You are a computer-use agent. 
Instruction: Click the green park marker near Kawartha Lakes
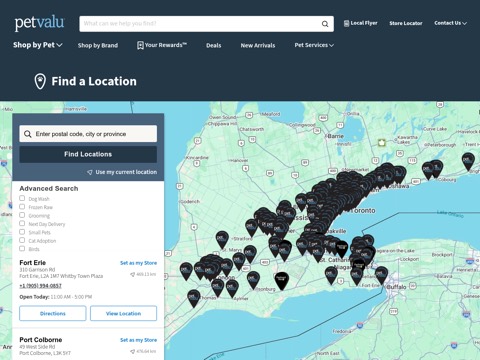pos(381,143)
